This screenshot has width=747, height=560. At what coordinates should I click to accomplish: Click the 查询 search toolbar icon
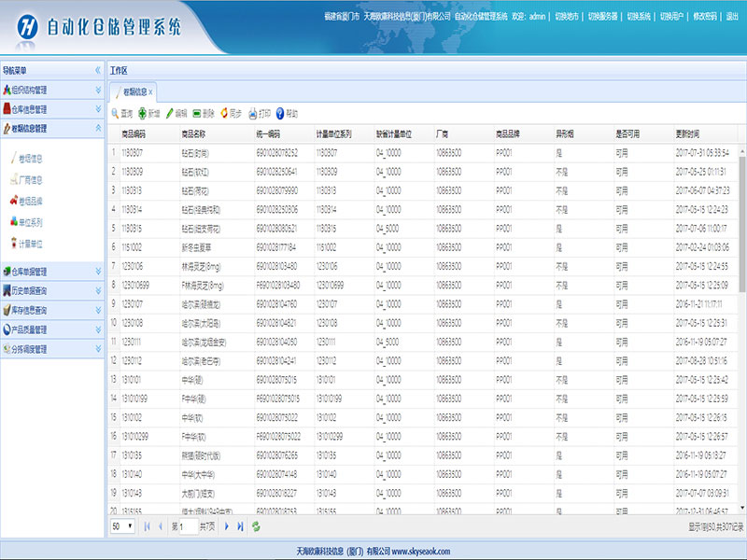(114, 113)
